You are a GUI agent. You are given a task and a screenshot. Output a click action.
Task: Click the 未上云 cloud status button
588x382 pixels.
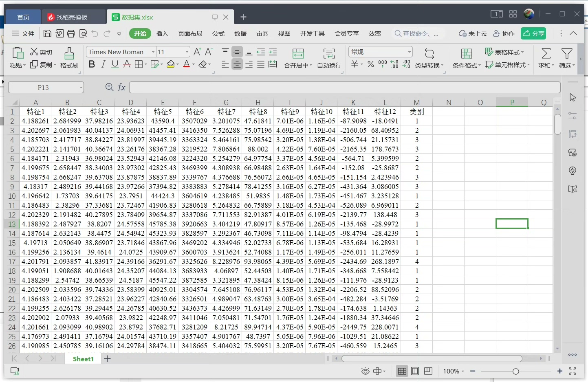point(473,33)
